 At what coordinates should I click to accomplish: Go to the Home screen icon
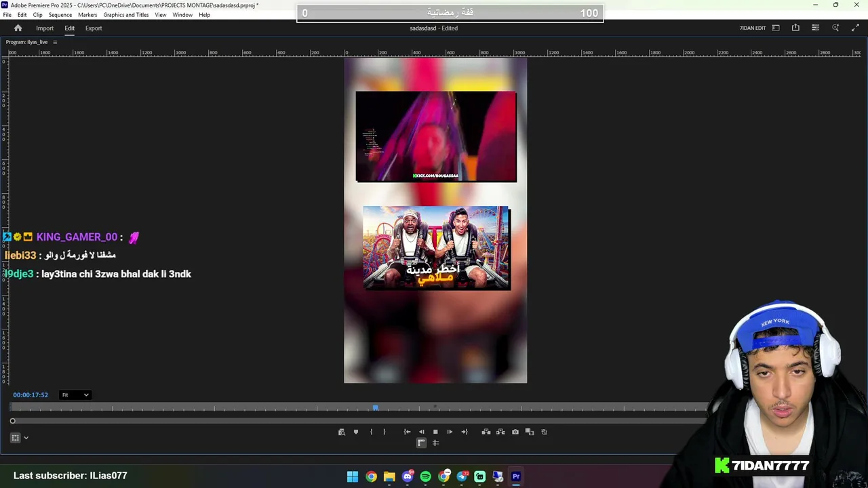[18, 28]
